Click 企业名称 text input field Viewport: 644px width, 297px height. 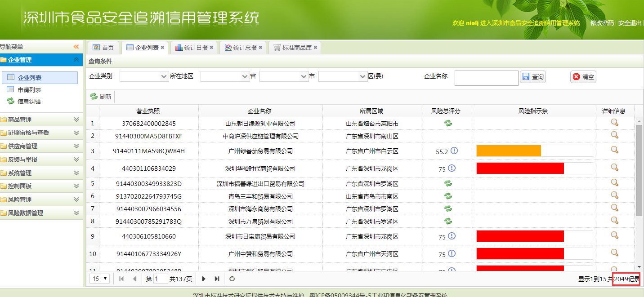coord(486,78)
